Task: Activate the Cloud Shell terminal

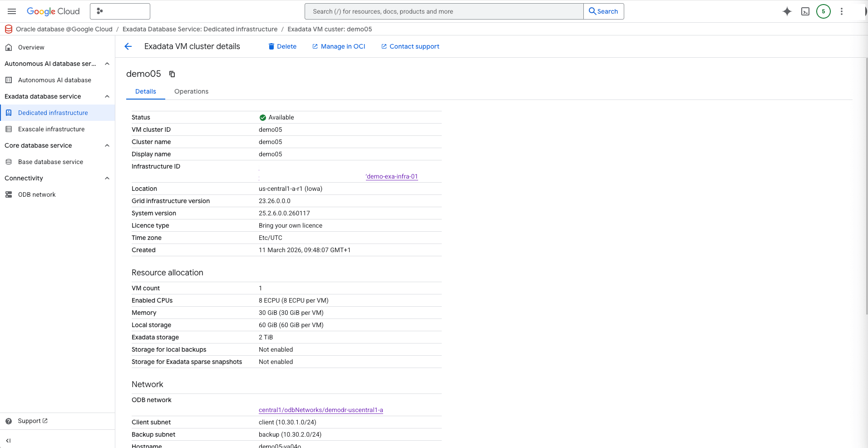Action: coord(805,11)
